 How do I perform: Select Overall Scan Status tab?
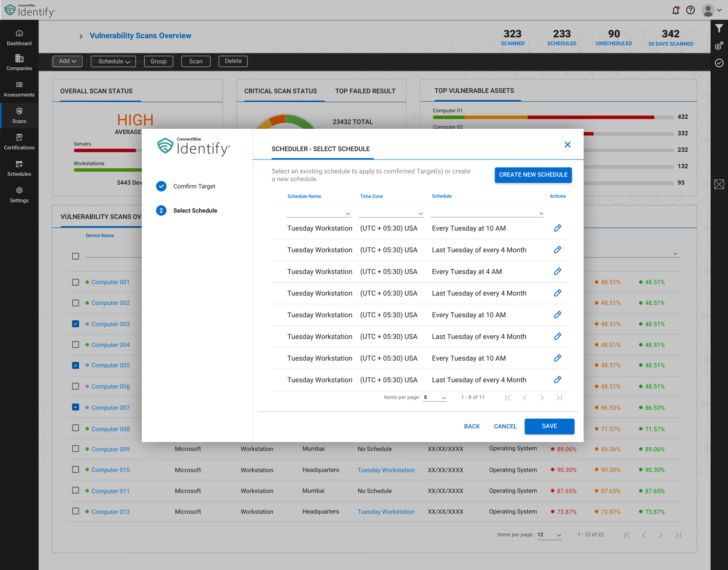(96, 91)
